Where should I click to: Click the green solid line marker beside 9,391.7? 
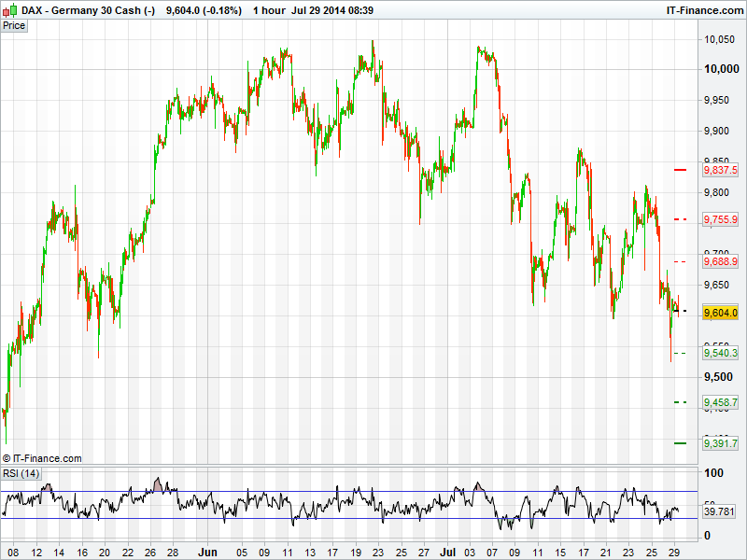681,443
